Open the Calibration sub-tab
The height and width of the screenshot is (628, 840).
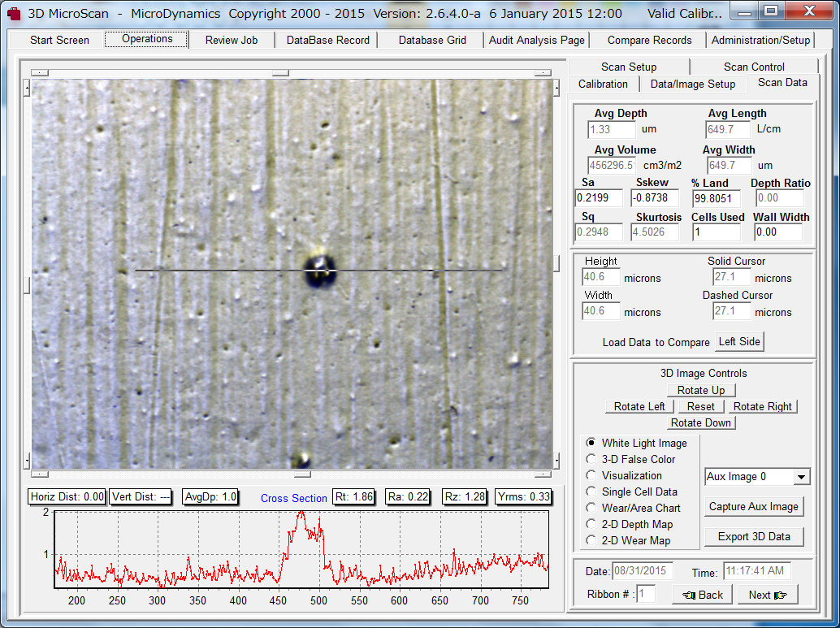603,84
